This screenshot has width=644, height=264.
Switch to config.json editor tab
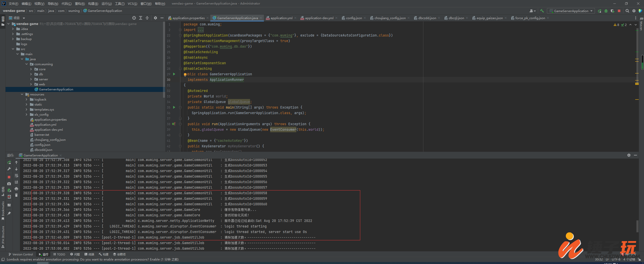point(354,18)
